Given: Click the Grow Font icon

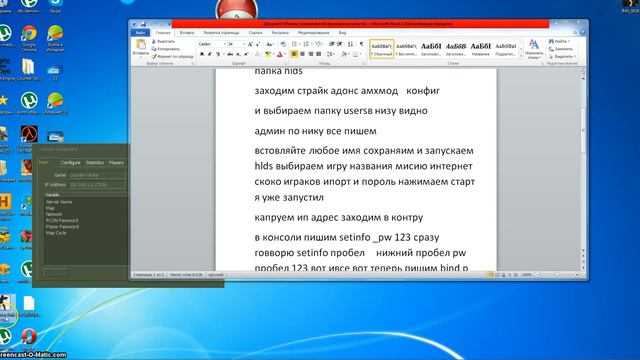Looking at the screenshot, I should click(250, 44).
